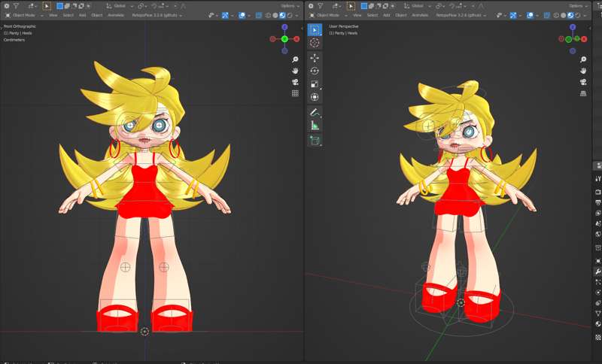Click zoom magnifier icon in right viewport

click(x=583, y=59)
